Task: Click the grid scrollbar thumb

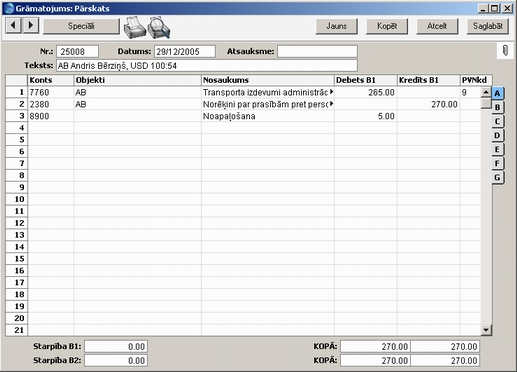Action: pos(486,103)
